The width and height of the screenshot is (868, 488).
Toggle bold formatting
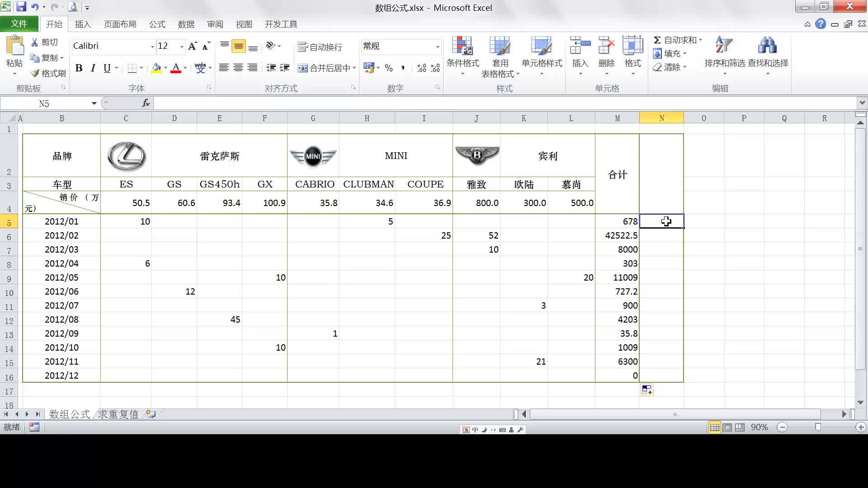click(x=79, y=68)
